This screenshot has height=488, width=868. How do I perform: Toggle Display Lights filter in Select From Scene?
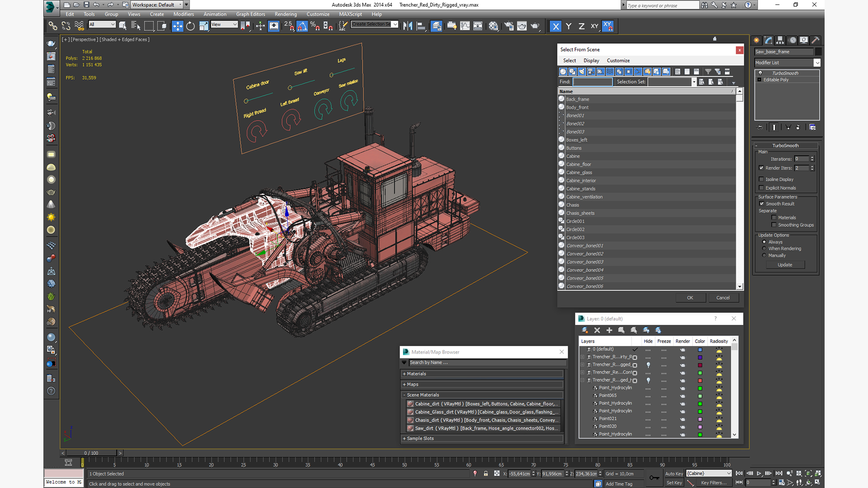point(582,71)
